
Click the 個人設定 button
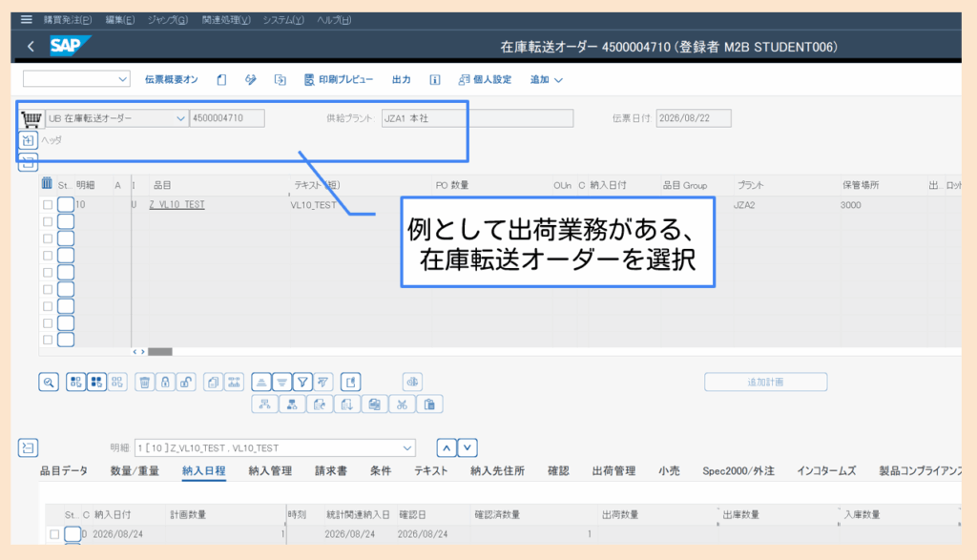point(485,80)
